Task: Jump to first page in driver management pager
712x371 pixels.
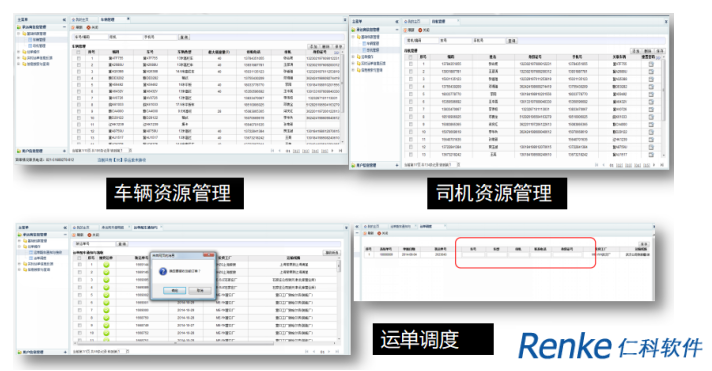Action: click(596, 165)
